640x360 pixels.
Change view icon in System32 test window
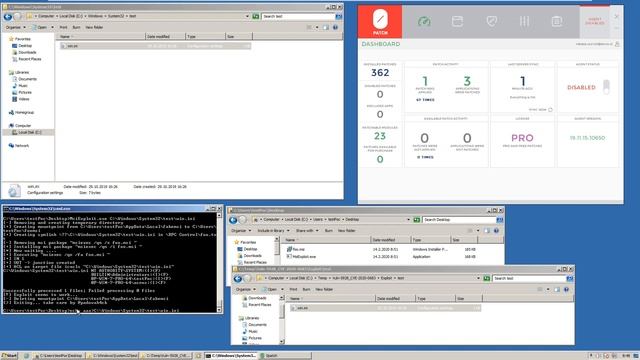pyautogui.click(x=309, y=27)
